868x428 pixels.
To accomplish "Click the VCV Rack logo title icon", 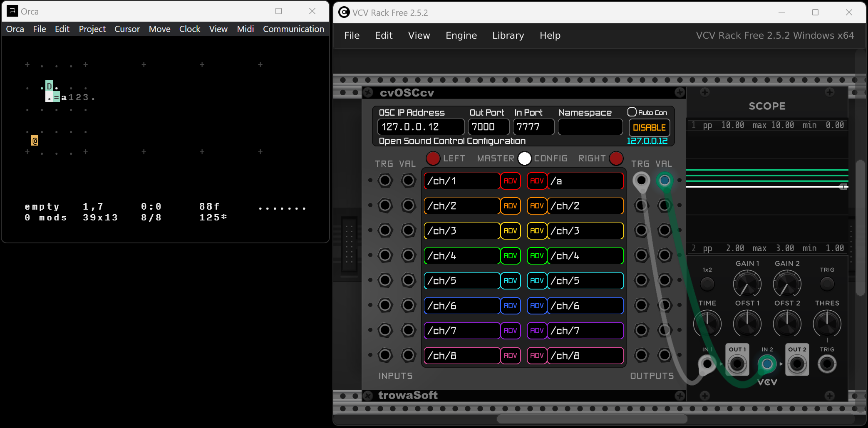I will pyautogui.click(x=344, y=12).
